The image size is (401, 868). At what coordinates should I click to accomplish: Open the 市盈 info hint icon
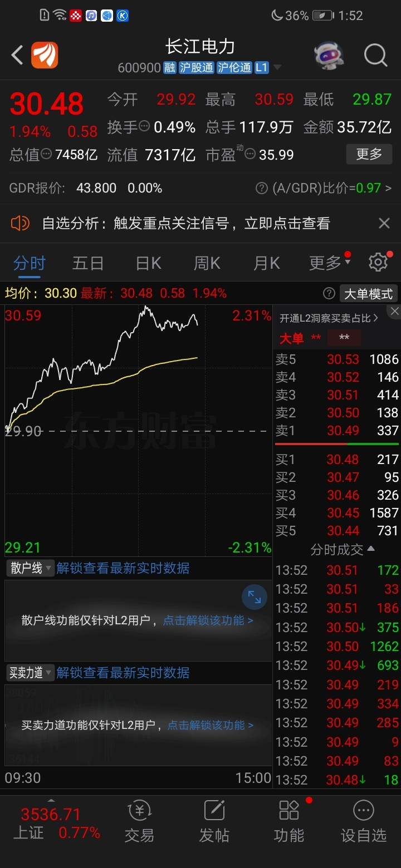click(250, 154)
